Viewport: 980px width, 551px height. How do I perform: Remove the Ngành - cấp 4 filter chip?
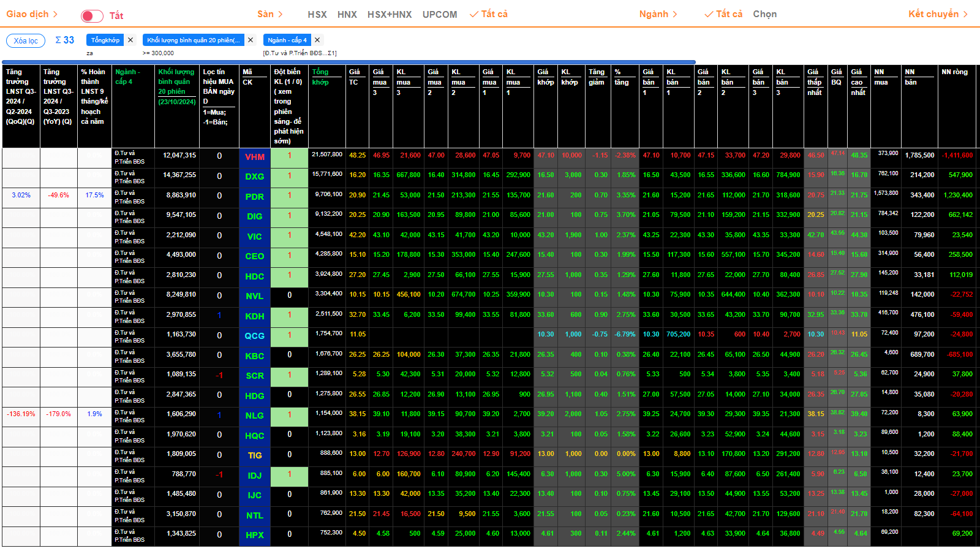pos(317,40)
